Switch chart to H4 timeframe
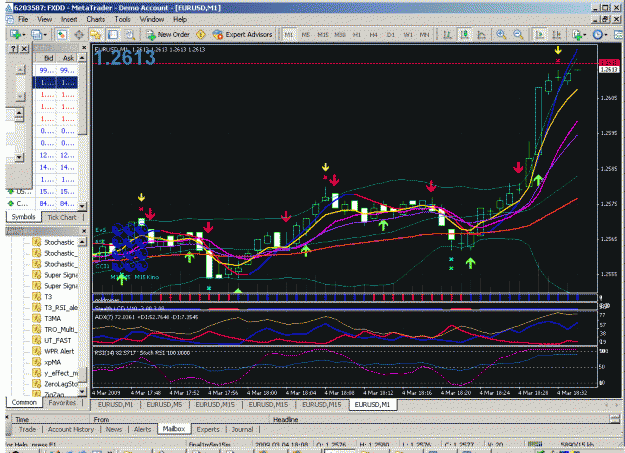 [373, 35]
